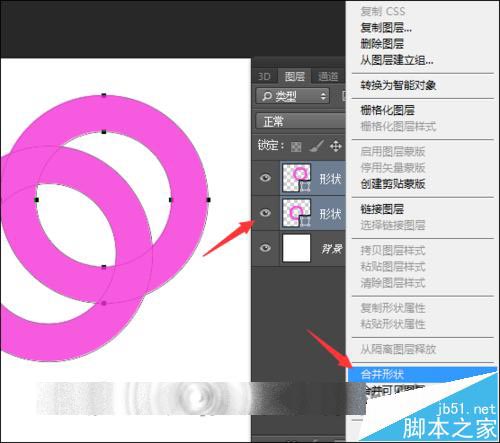This screenshot has height=443, width=500.
Task: Click 从隔离图层释放 menu entry
Action: pyautogui.click(x=398, y=349)
